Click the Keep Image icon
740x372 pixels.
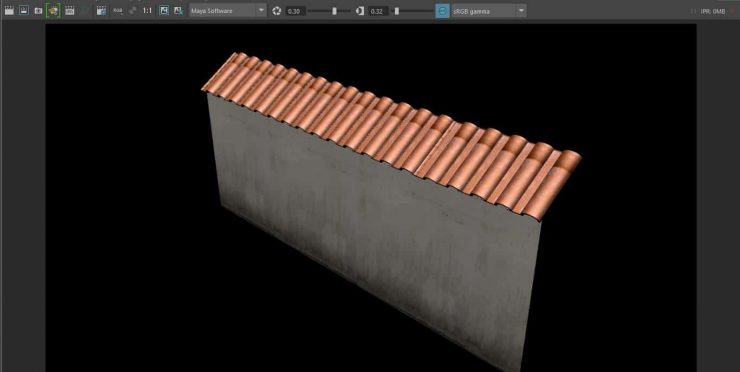click(x=164, y=10)
